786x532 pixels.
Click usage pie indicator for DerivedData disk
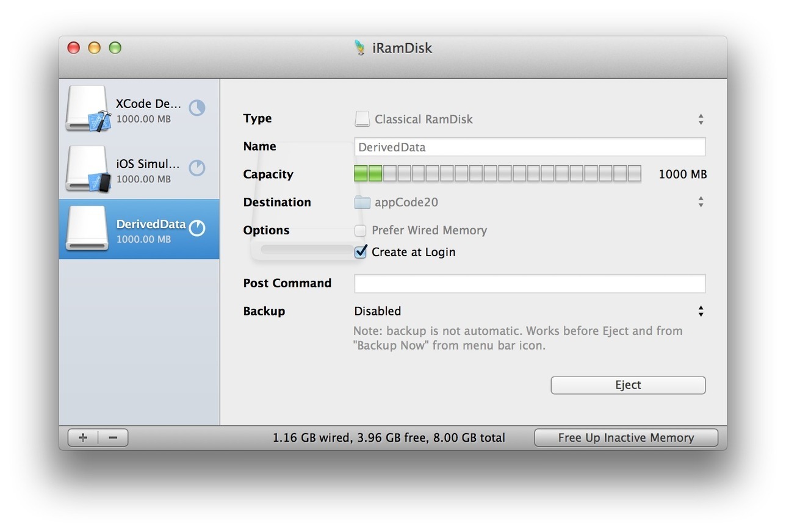pyautogui.click(x=196, y=228)
